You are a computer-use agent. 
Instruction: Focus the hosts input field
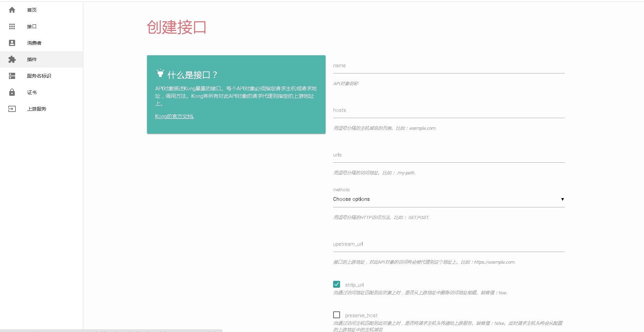pyautogui.click(x=449, y=111)
